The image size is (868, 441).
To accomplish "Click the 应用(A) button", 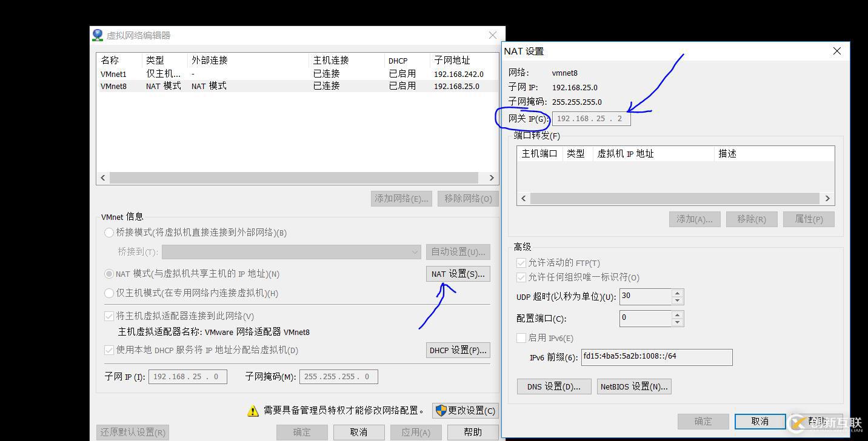I will (416, 432).
